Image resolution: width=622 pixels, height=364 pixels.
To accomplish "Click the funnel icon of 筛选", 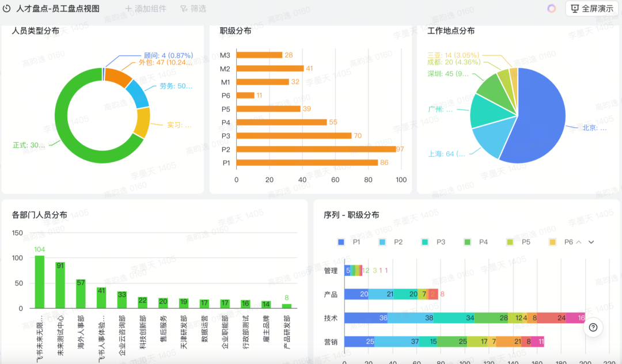I will (184, 8).
